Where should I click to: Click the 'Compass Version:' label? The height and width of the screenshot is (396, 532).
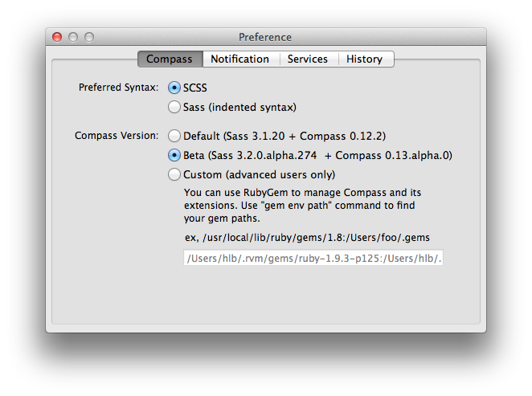(x=117, y=136)
